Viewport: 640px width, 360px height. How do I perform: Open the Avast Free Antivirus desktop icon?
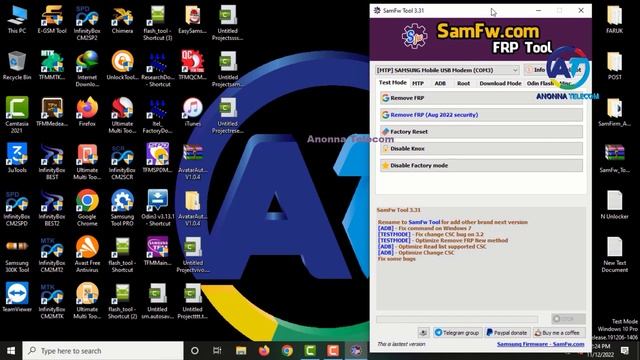click(x=87, y=254)
